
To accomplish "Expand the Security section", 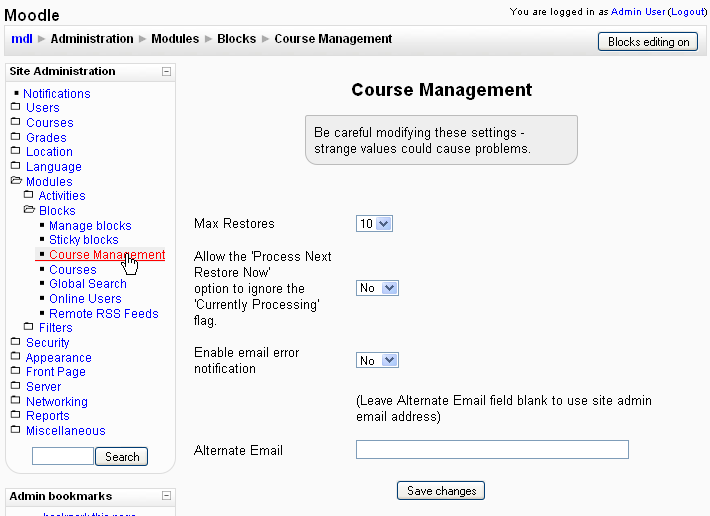I will point(48,343).
